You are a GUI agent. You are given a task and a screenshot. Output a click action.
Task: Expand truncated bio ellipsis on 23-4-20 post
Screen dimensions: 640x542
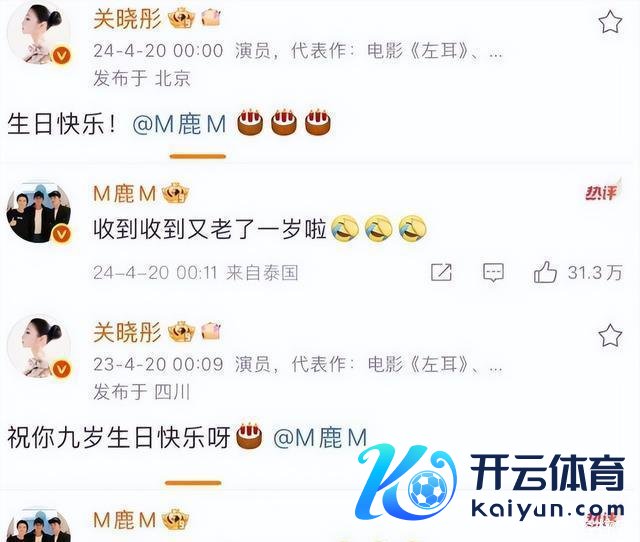click(x=495, y=366)
